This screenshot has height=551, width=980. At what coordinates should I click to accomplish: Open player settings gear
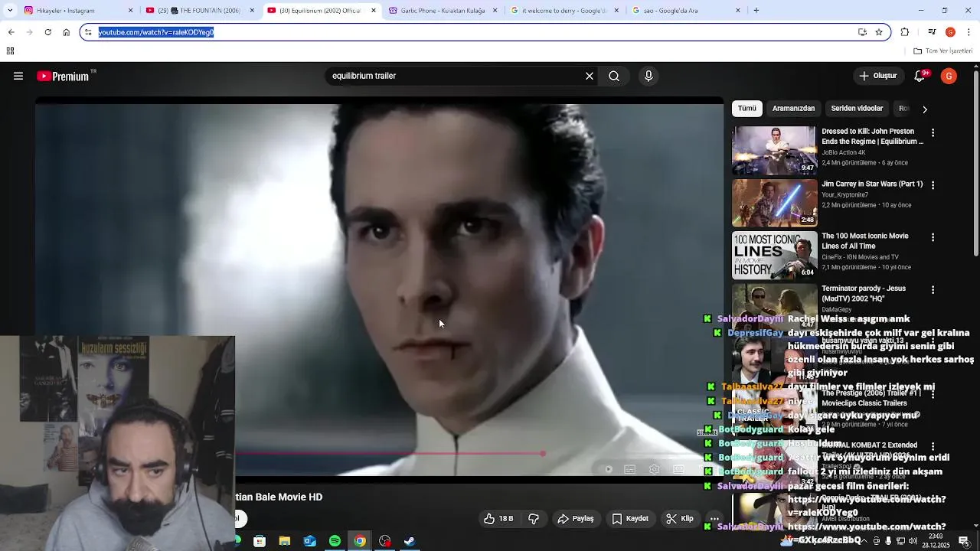[x=655, y=469]
